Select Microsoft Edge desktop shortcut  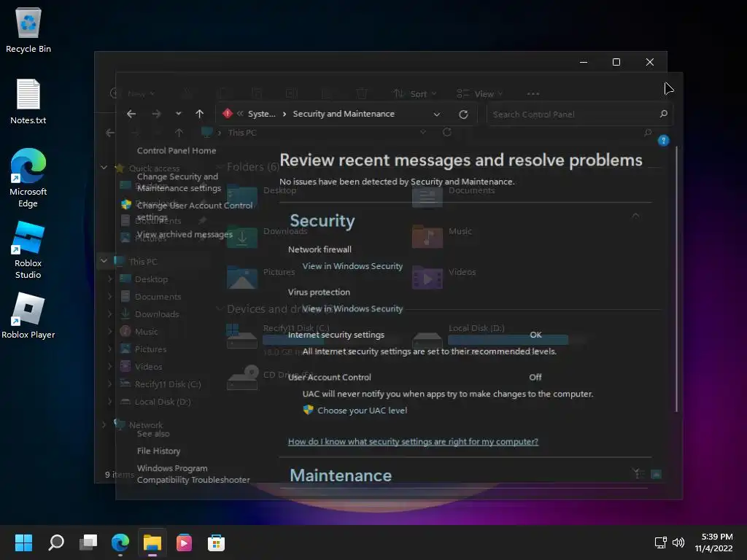[28, 178]
